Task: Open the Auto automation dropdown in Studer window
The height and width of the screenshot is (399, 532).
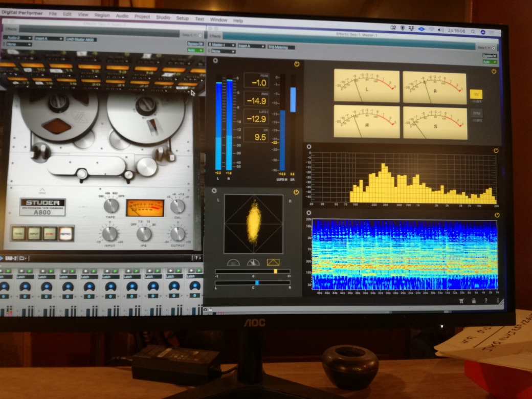Action: coord(195,50)
